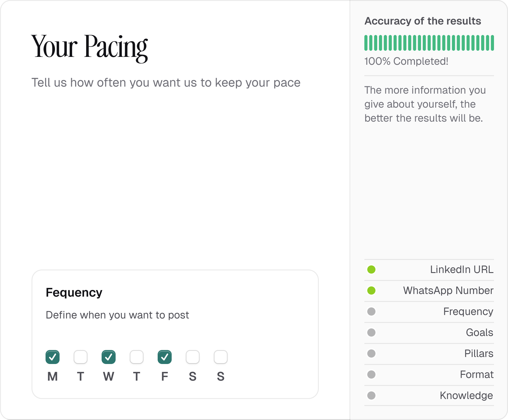This screenshot has width=508, height=420.
Task: Click the gray Format status dot
Action: 371,374
